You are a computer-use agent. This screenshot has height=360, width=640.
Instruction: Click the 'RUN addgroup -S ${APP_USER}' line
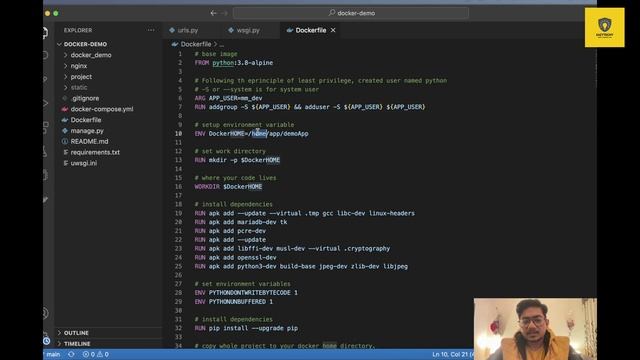coord(310,107)
